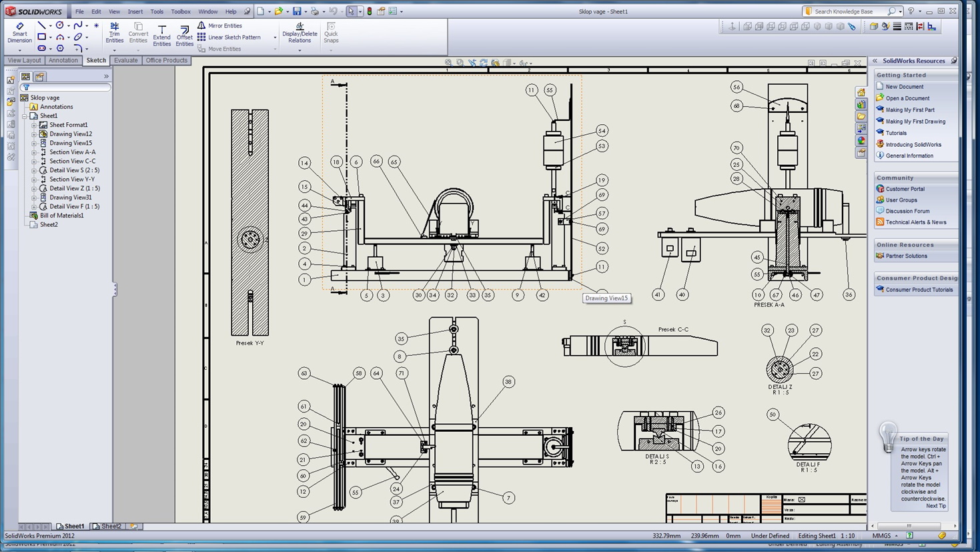This screenshot has height=552, width=980.
Task: Expand the Drawing View15 tree node
Action: (x=34, y=143)
